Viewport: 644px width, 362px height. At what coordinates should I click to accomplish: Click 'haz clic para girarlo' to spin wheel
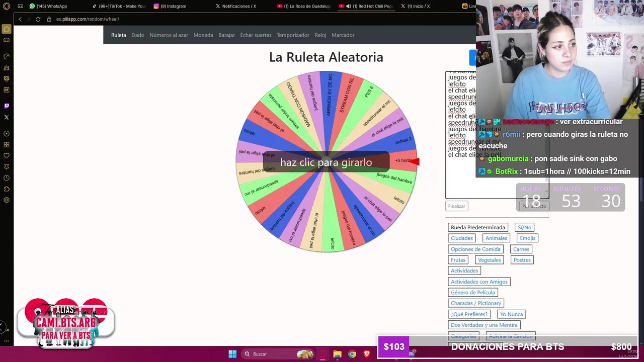pos(326,162)
